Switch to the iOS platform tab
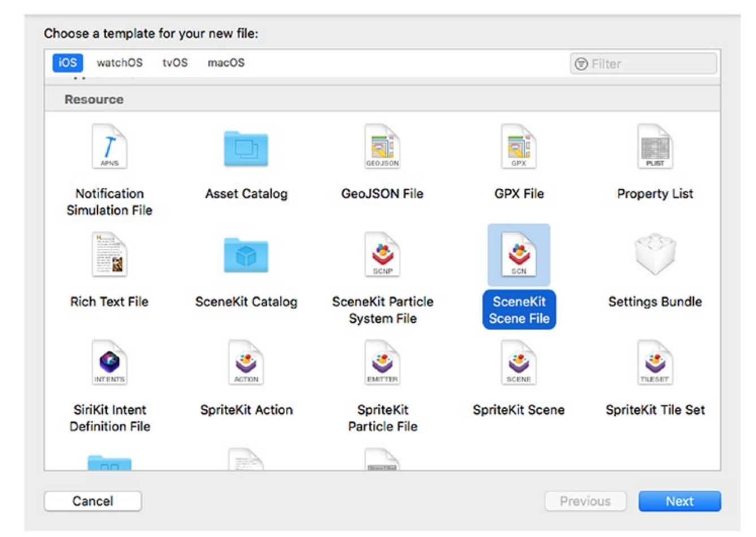This screenshot has width=756, height=537. point(68,63)
